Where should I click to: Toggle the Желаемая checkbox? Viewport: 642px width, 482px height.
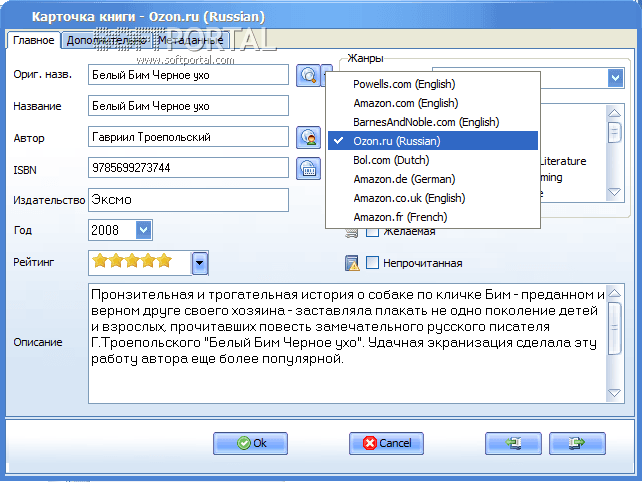[x=372, y=232]
